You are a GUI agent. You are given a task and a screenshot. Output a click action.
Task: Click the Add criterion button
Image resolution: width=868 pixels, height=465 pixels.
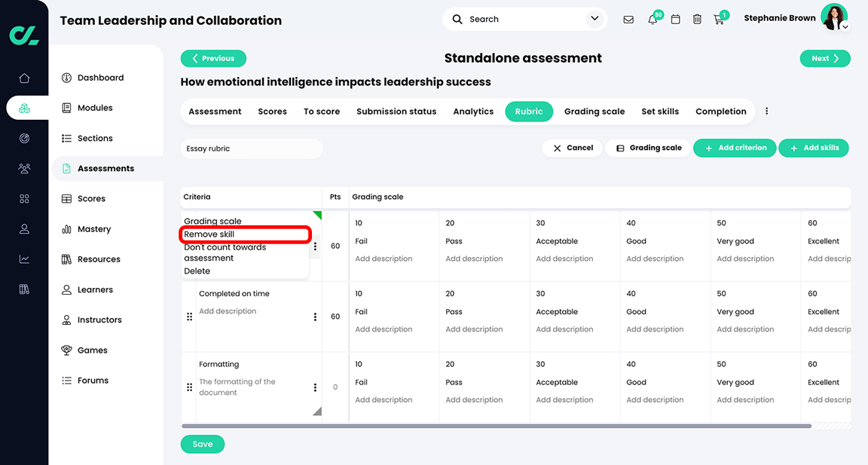735,148
